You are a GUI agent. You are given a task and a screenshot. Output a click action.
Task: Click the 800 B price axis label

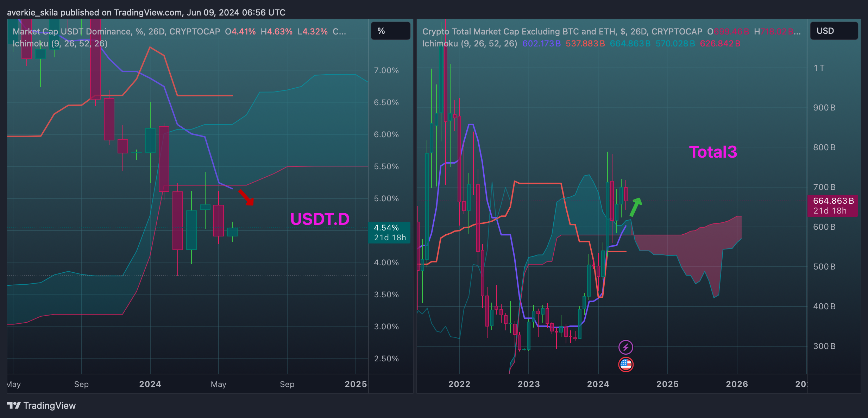[x=824, y=147]
